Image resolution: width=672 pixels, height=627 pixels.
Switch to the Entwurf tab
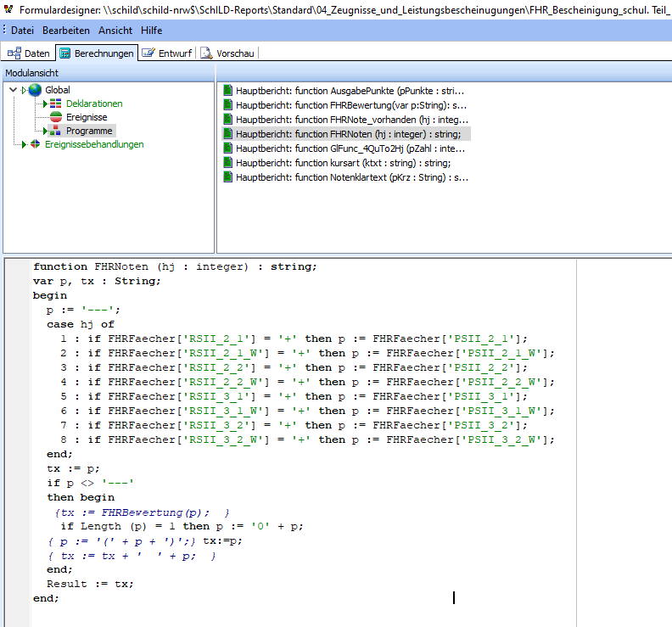[x=168, y=53]
